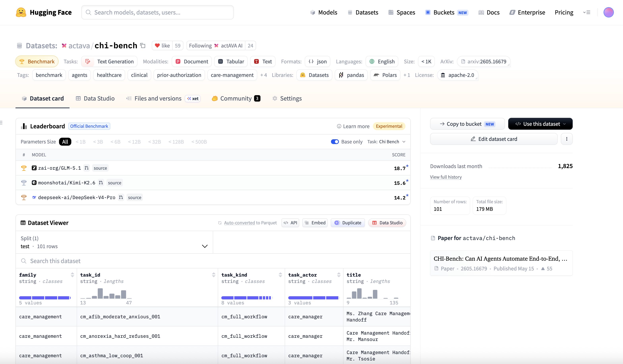Click the actAVA logo beside actava
The width and height of the screenshot is (623, 364).
point(64,45)
